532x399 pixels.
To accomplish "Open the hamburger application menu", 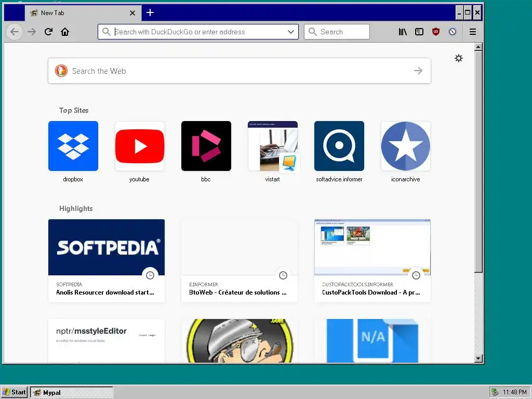I will [473, 32].
